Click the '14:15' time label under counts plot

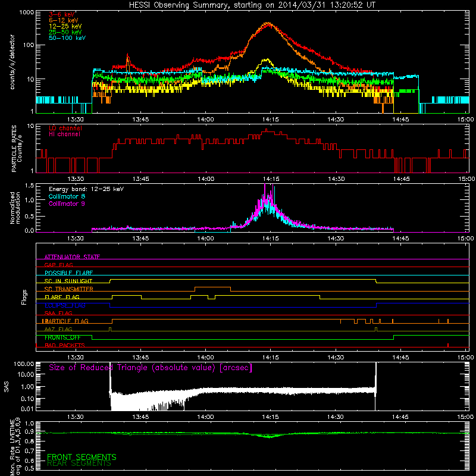tap(271, 120)
